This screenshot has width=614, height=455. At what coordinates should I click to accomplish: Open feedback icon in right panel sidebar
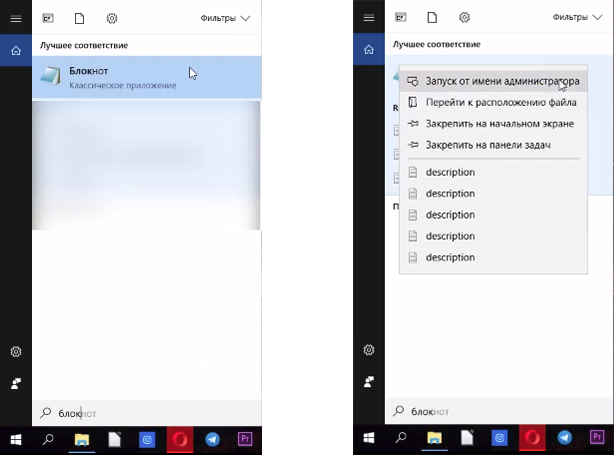(368, 381)
